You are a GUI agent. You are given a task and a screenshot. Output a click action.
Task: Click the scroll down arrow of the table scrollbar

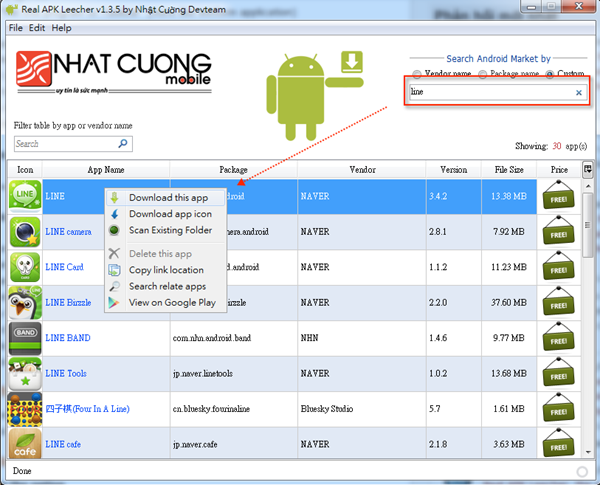[588, 452]
